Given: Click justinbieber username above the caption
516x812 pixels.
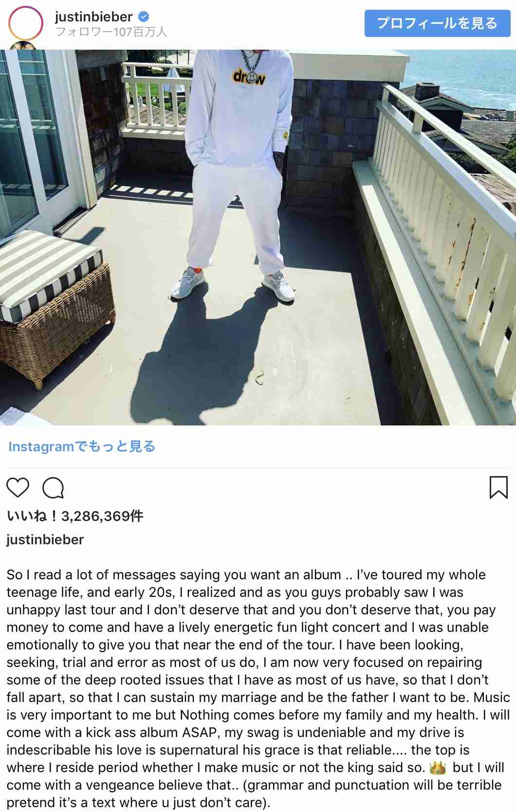Looking at the screenshot, I should tap(45, 539).
